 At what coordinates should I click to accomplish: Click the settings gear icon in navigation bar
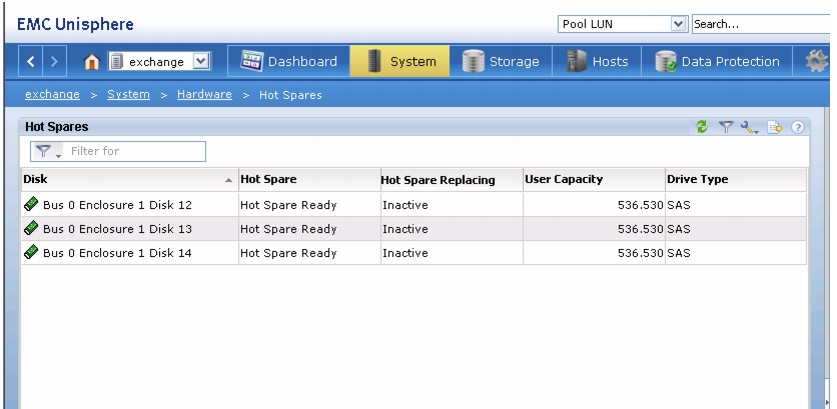click(817, 62)
